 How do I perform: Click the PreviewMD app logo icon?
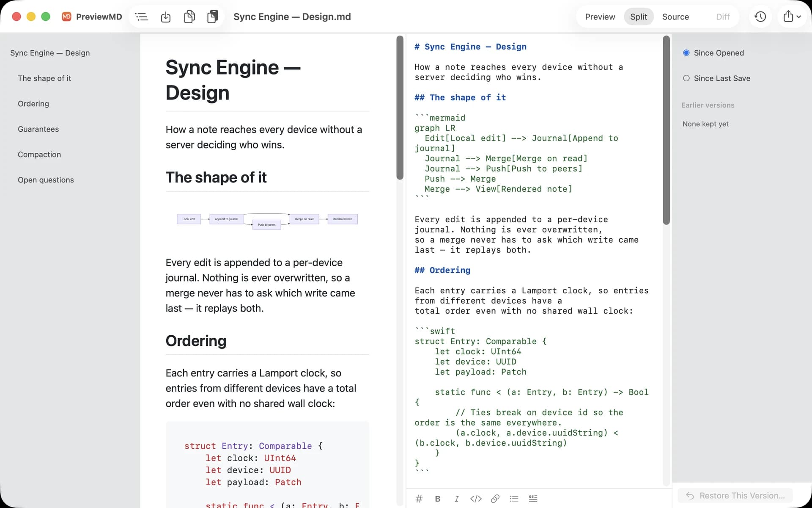tap(67, 17)
